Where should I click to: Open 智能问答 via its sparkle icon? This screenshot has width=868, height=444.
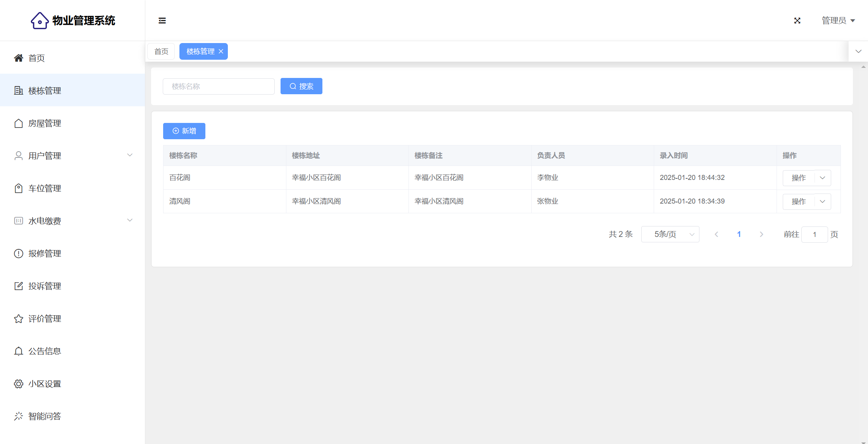point(19,416)
